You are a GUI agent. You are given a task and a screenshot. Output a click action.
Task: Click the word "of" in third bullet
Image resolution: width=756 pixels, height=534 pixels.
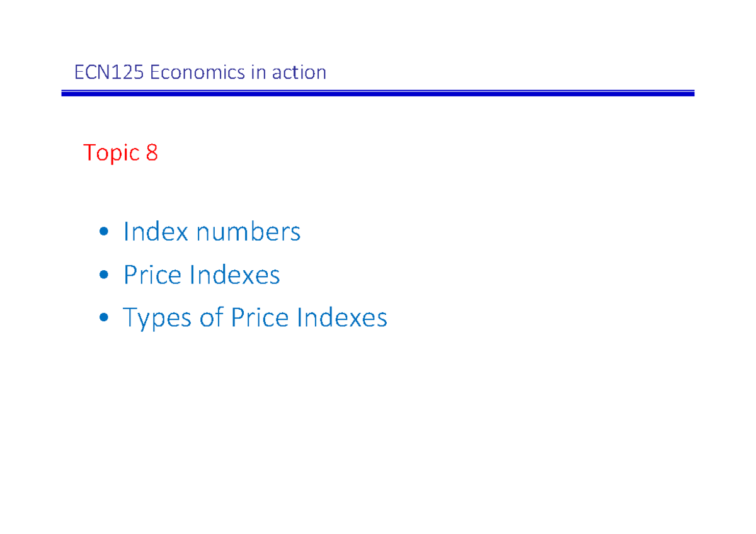coord(211,317)
